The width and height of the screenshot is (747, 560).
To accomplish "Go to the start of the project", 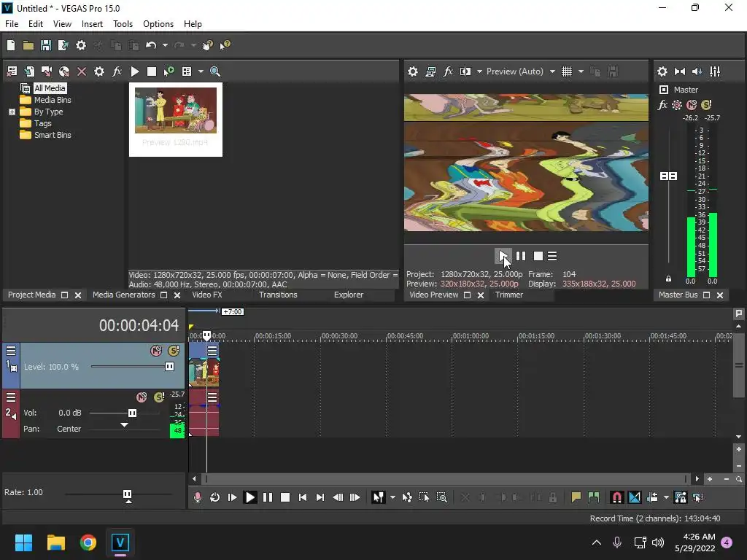I will point(303,497).
